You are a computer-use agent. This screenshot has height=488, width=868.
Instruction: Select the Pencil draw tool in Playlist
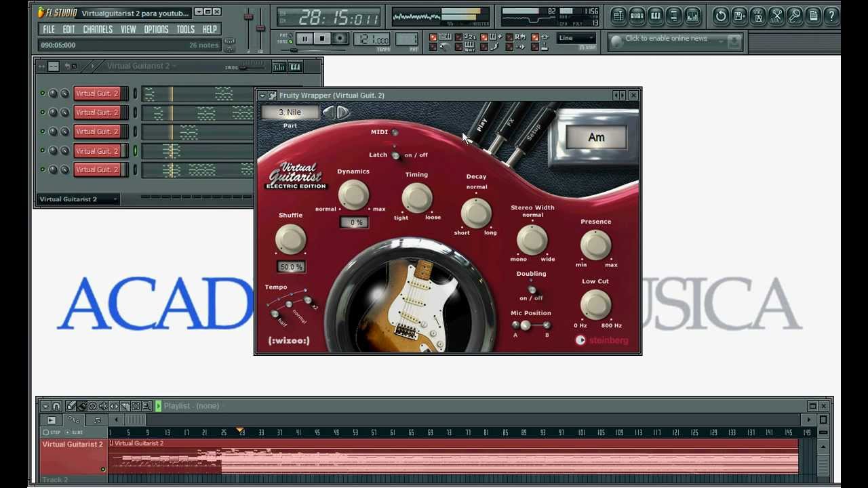[71, 406]
